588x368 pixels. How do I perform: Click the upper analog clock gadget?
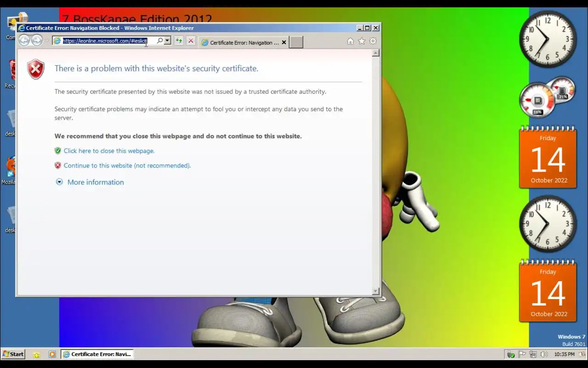pyautogui.click(x=548, y=39)
